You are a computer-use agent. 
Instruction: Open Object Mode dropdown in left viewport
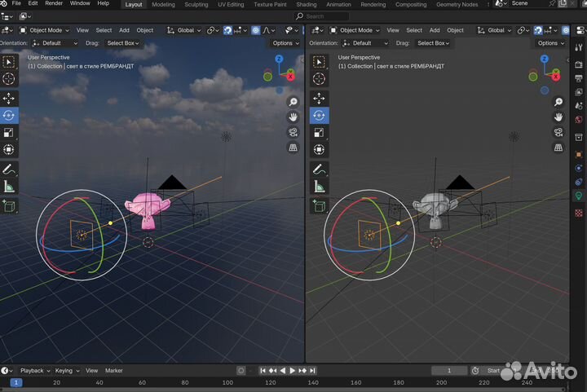[x=45, y=30]
